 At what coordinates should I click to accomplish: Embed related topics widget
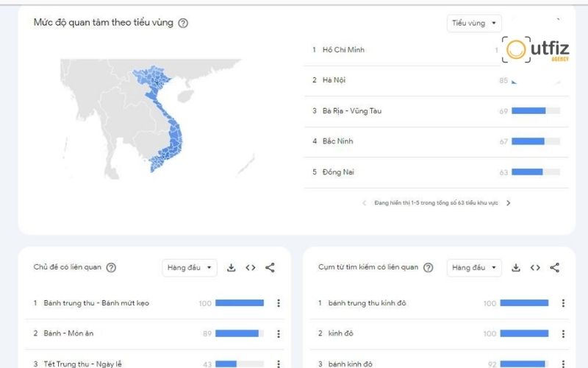(x=251, y=268)
